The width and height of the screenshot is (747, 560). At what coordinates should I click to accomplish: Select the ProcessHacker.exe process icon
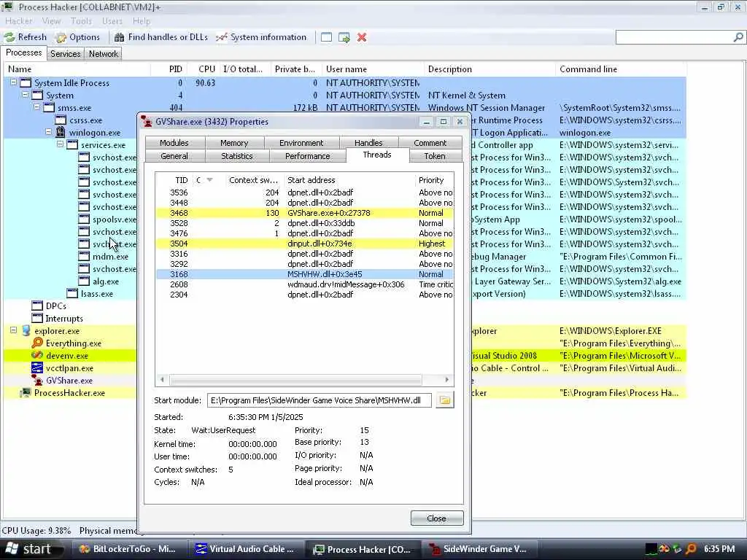coord(26,392)
